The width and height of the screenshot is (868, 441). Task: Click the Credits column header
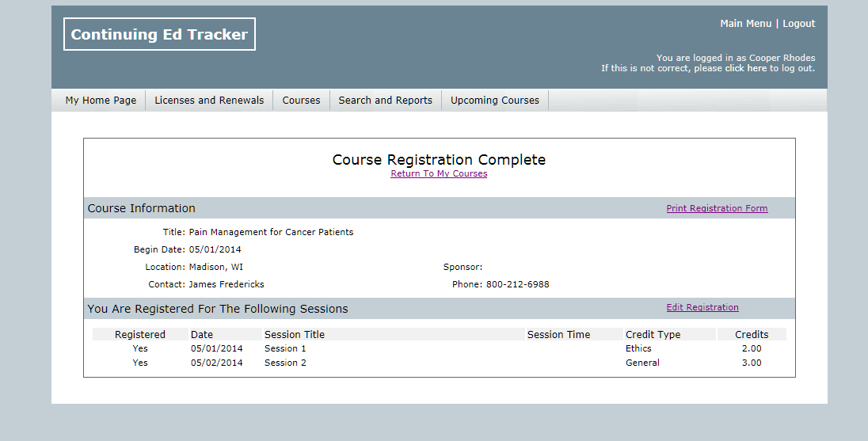pos(752,335)
